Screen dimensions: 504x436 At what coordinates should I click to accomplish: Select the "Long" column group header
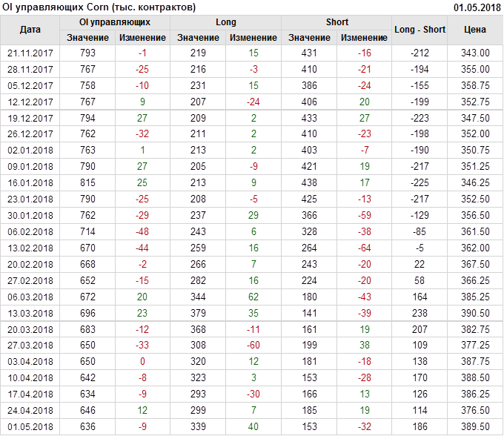[x=226, y=22]
